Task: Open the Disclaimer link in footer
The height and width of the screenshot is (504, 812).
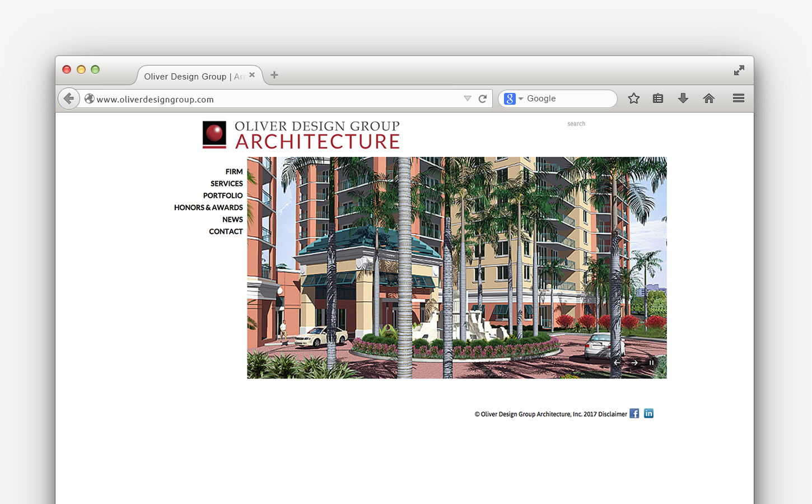Action: [613, 414]
